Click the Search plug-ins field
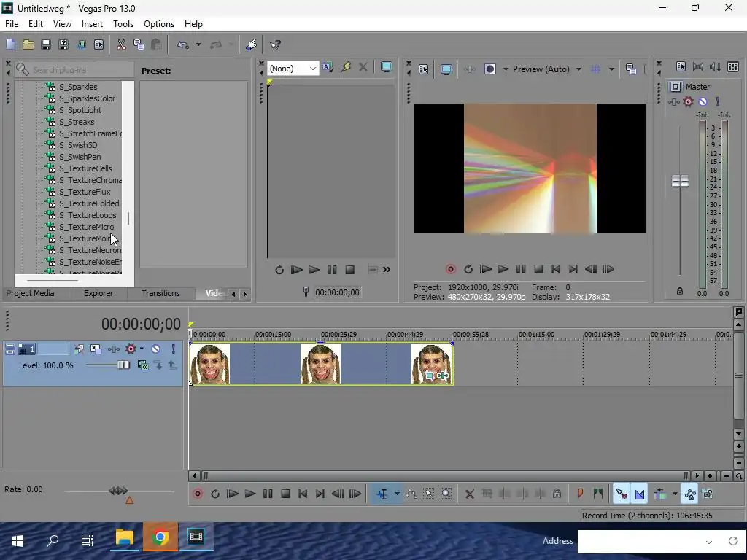This screenshot has height=560, width=747. 74,70
